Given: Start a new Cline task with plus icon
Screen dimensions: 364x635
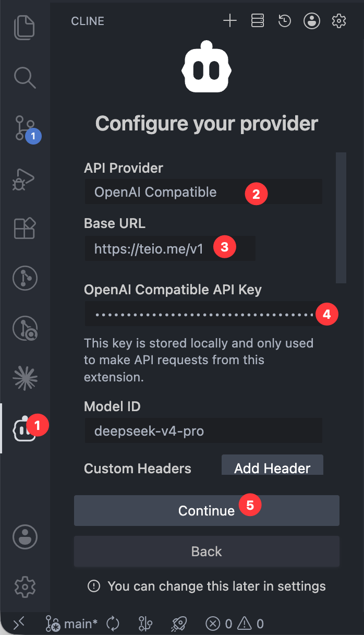Looking at the screenshot, I should click(x=230, y=21).
